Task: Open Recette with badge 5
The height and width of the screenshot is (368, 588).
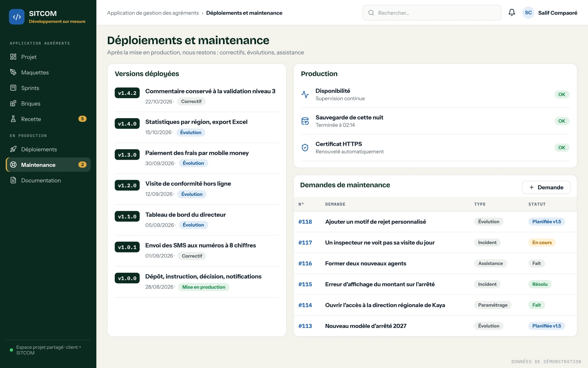Action: coord(48,119)
